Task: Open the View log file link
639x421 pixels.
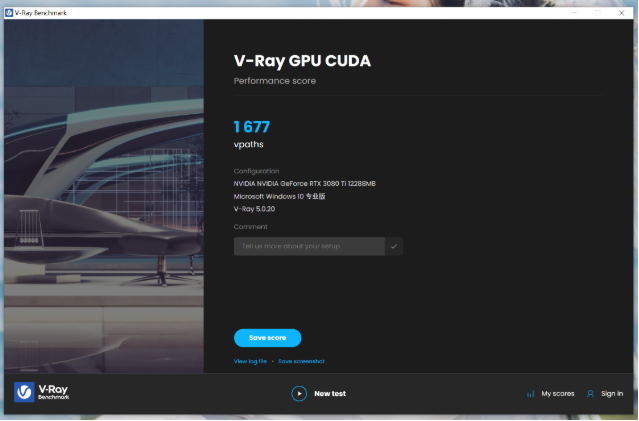Action: (250, 361)
